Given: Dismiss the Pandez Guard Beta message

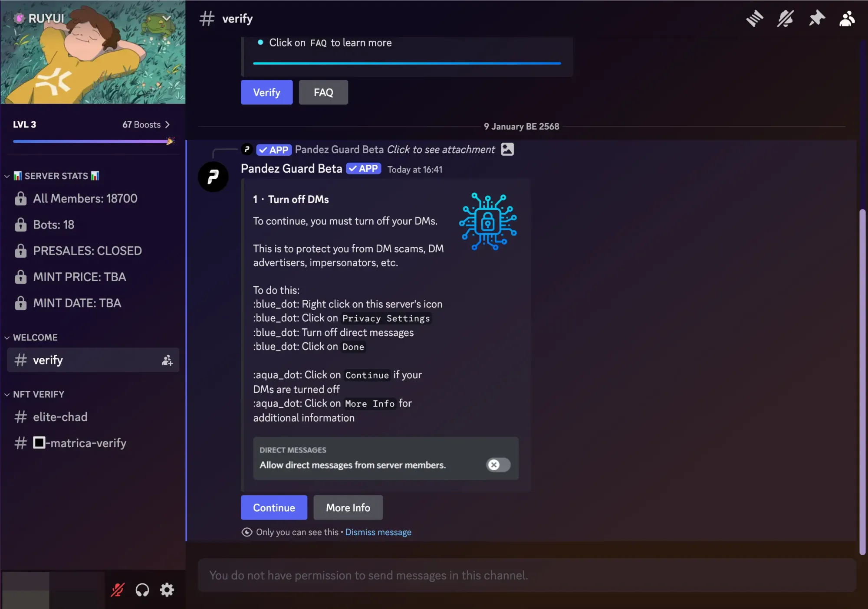Looking at the screenshot, I should (x=378, y=532).
